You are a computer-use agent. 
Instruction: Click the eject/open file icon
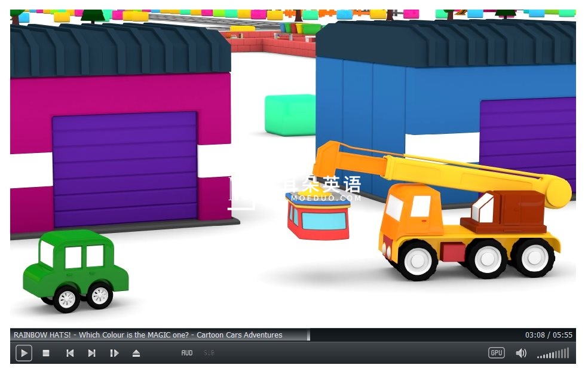coord(136,353)
